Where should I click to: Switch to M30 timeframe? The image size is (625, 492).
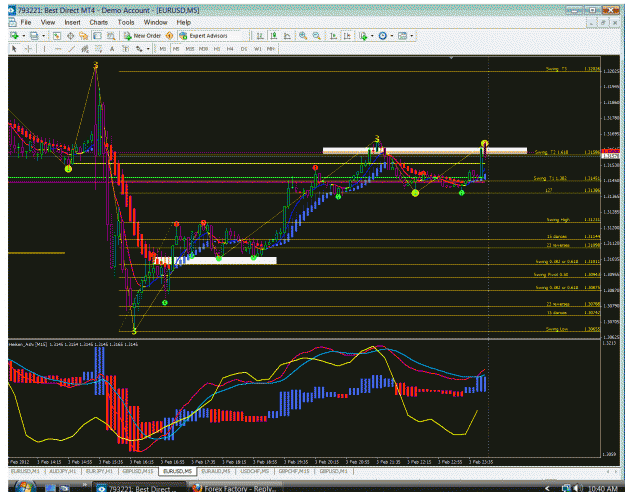click(x=203, y=49)
